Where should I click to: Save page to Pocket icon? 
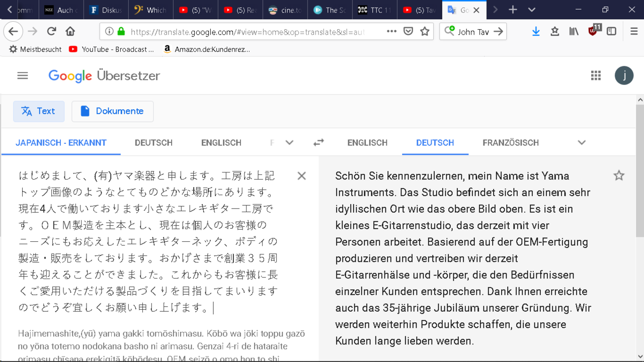tap(408, 31)
